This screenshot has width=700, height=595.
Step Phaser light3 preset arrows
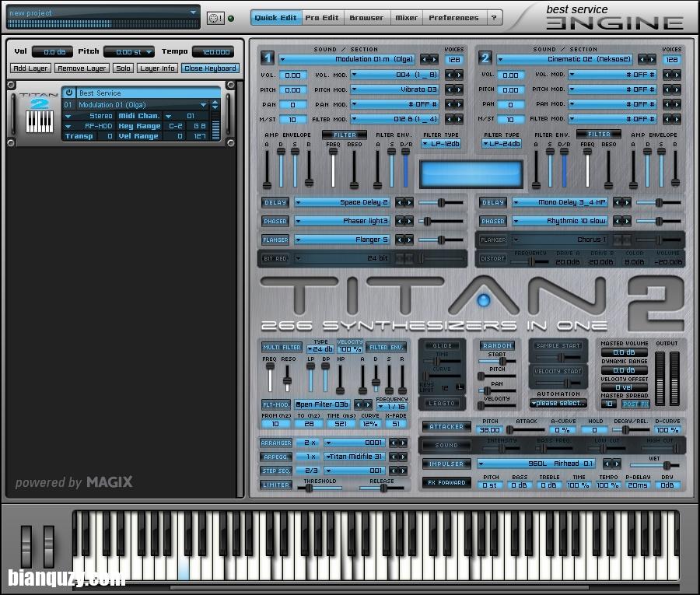[404, 222]
